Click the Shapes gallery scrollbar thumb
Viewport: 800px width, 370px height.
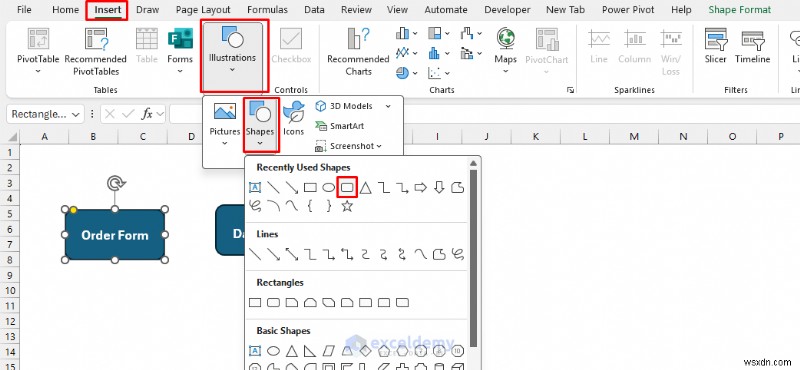pyautogui.click(x=473, y=258)
